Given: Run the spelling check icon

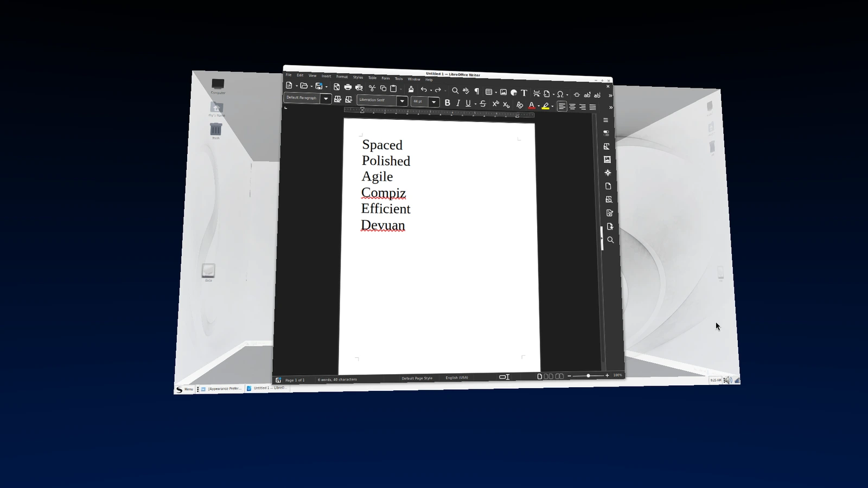Looking at the screenshot, I should (466, 91).
